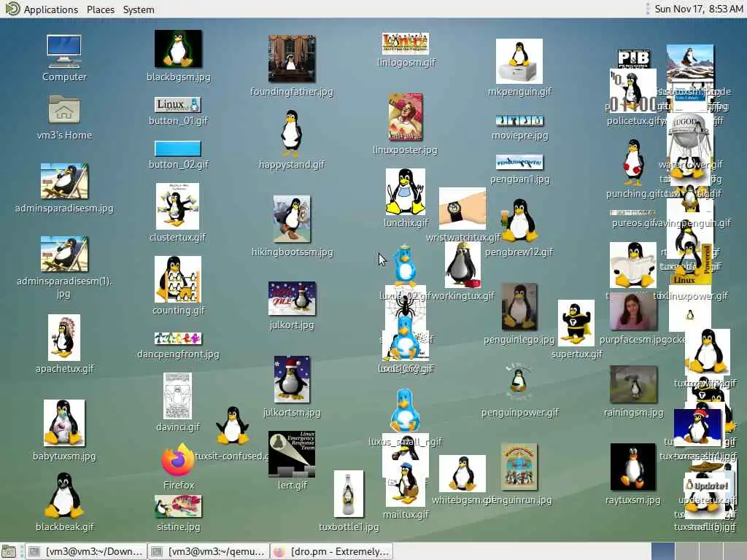The width and height of the screenshot is (747, 560).
Task: Select the button_01.gif Linux icon
Action: [x=178, y=105]
